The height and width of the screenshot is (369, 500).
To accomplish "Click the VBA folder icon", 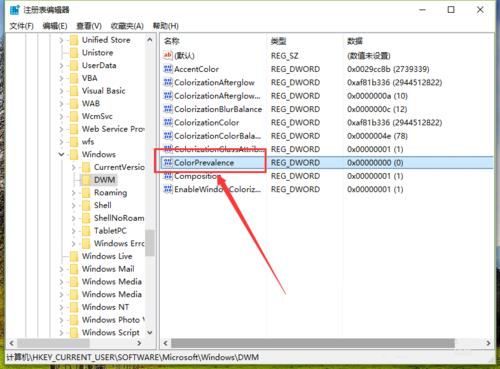I will 74,78.
